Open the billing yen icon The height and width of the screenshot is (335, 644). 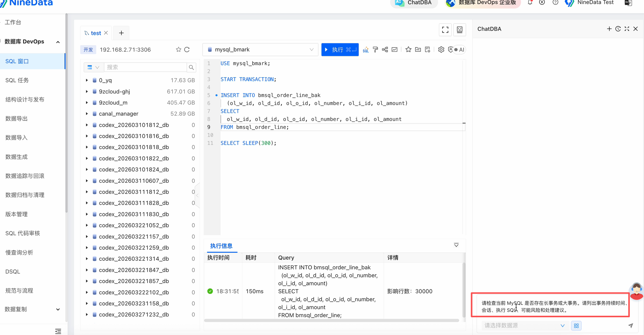point(542,3)
